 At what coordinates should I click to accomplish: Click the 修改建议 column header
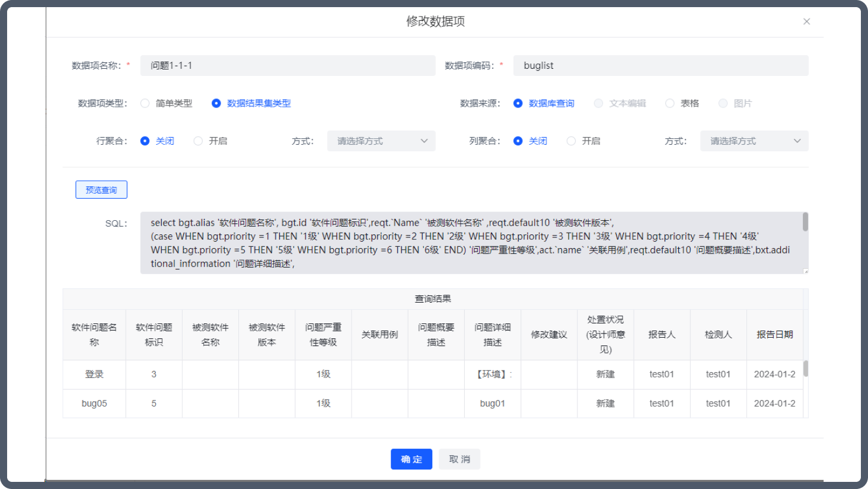tap(549, 335)
